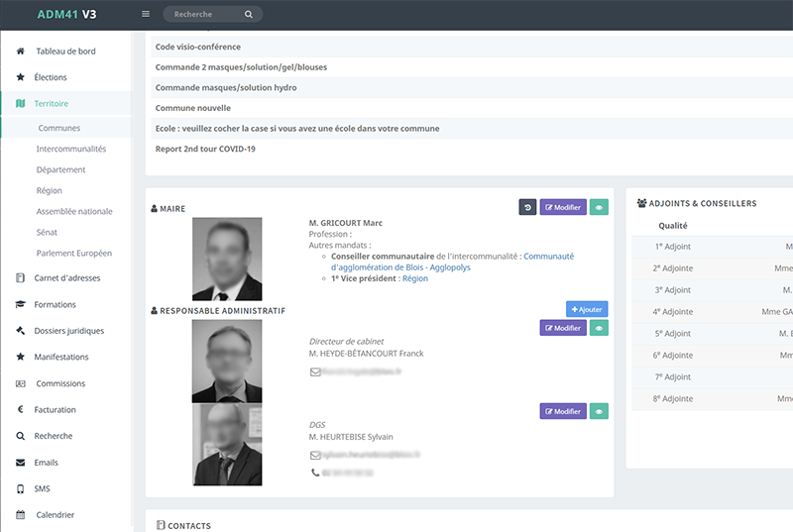This screenshot has height=532, width=793.
Task: Open the ADM41 V3 logo link
Action: pos(66,14)
